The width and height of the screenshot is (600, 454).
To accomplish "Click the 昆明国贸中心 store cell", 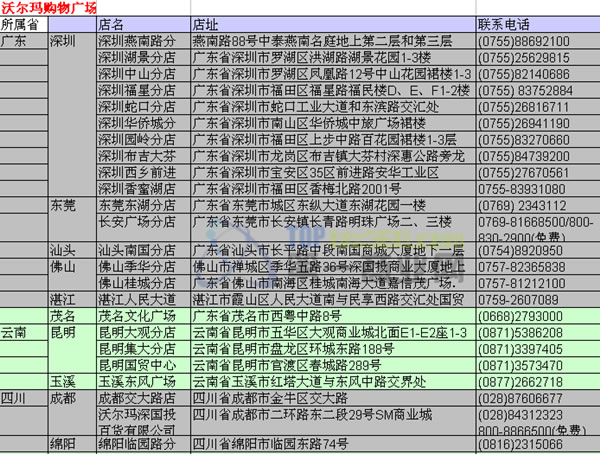I will [136, 364].
